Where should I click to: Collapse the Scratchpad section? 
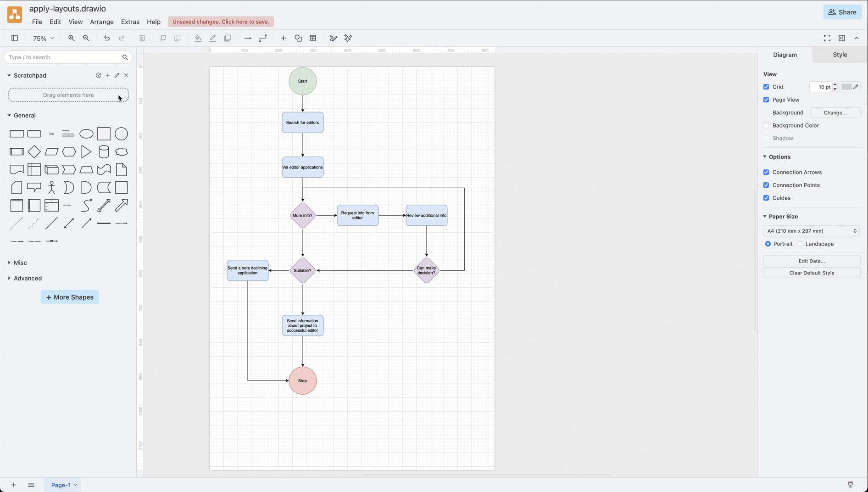9,75
